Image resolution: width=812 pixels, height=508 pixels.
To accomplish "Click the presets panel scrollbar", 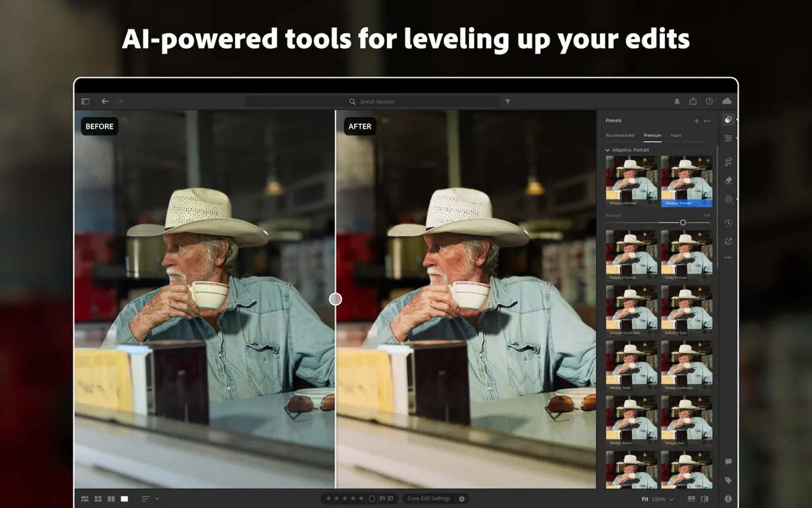I will coord(717,209).
